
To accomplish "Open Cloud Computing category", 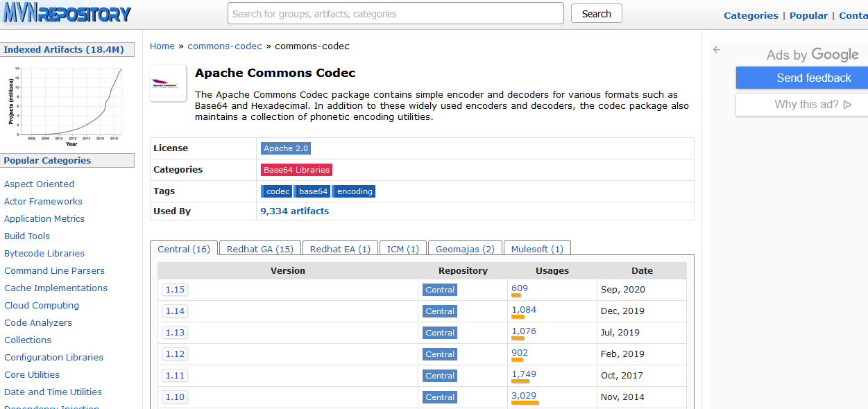I will pos(42,306).
